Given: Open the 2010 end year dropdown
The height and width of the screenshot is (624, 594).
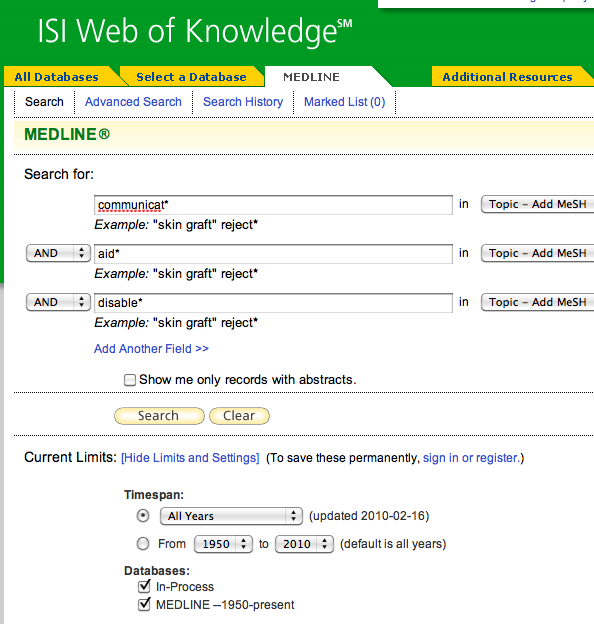Looking at the screenshot, I should (304, 544).
